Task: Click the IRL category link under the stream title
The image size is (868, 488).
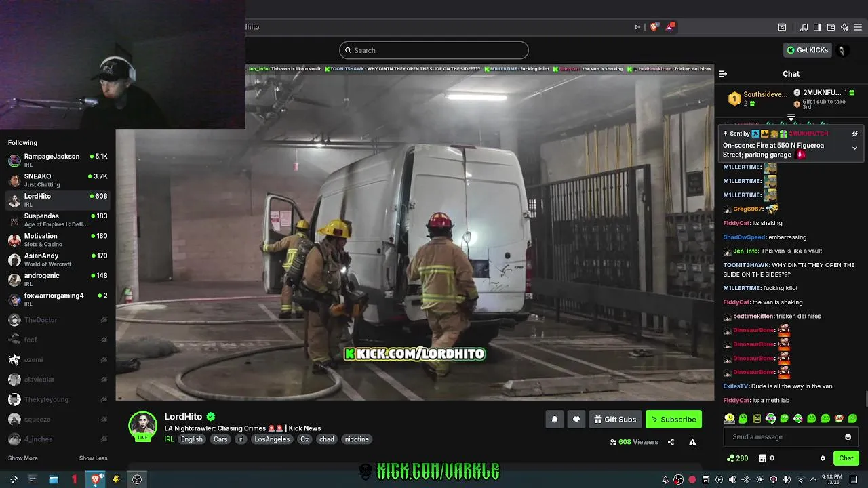Action: (169, 439)
